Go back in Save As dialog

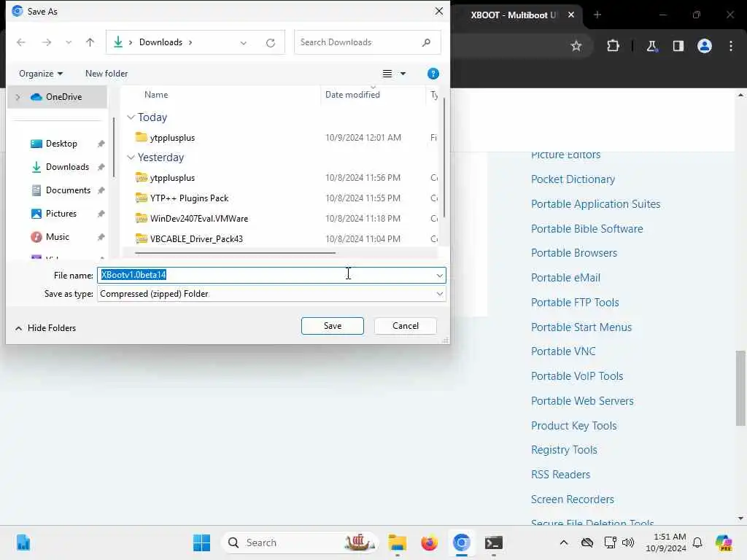(x=21, y=42)
